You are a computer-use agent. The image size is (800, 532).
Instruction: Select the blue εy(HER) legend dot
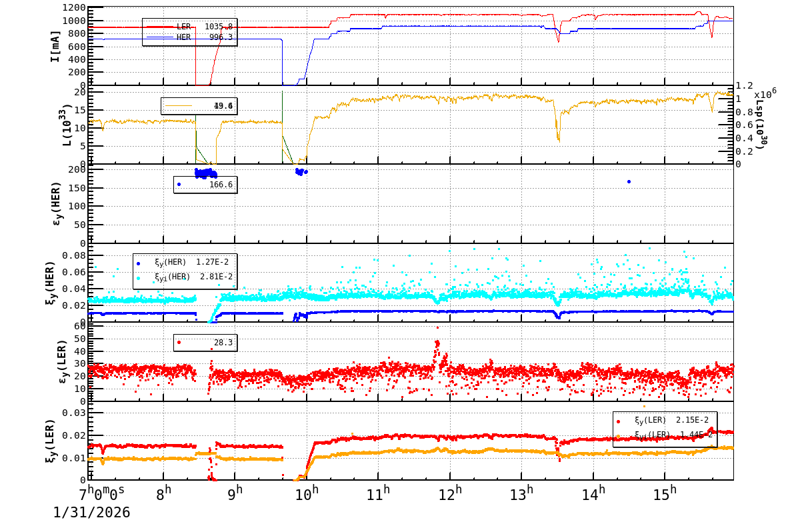click(178, 185)
